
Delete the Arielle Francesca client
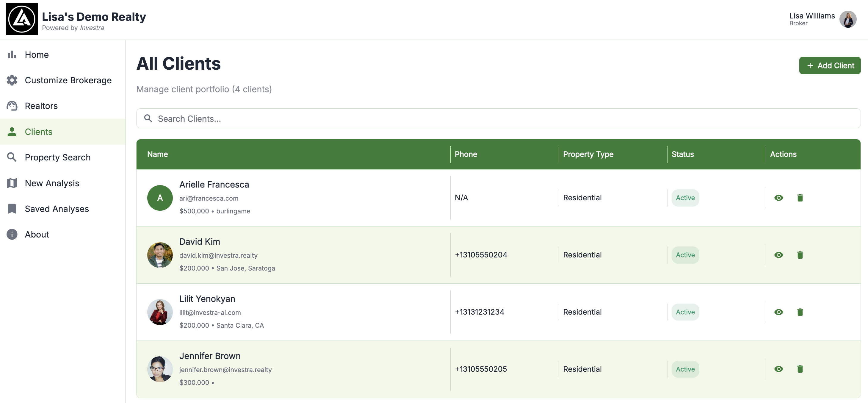[x=800, y=198]
